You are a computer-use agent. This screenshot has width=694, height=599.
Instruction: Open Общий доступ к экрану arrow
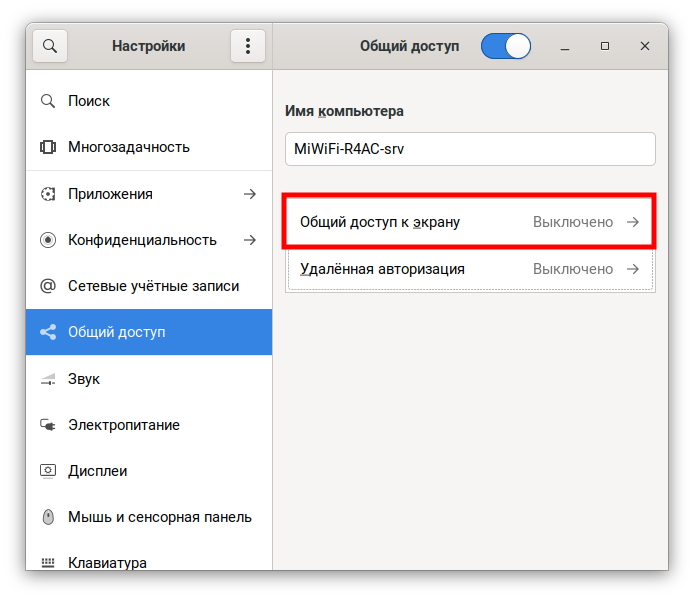tap(632, 222)
